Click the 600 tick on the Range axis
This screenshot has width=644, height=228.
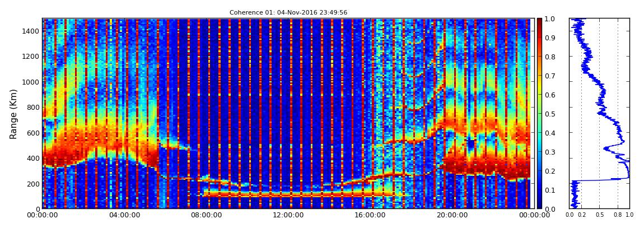point(33,133)
